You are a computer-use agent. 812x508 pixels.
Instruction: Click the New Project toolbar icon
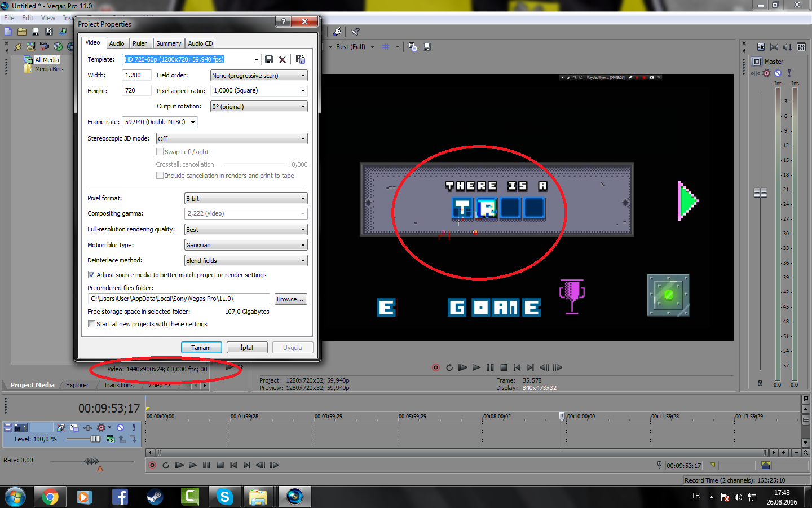(x=8, y=32)
